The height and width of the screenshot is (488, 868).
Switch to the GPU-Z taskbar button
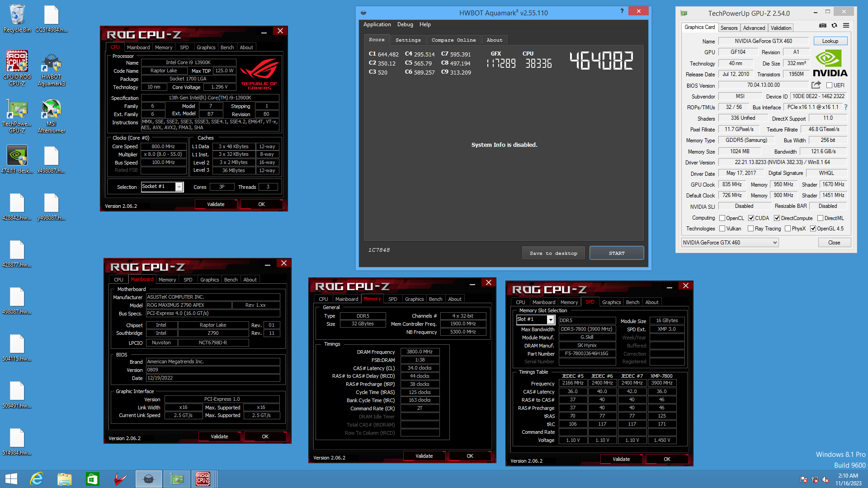(177, 479)
